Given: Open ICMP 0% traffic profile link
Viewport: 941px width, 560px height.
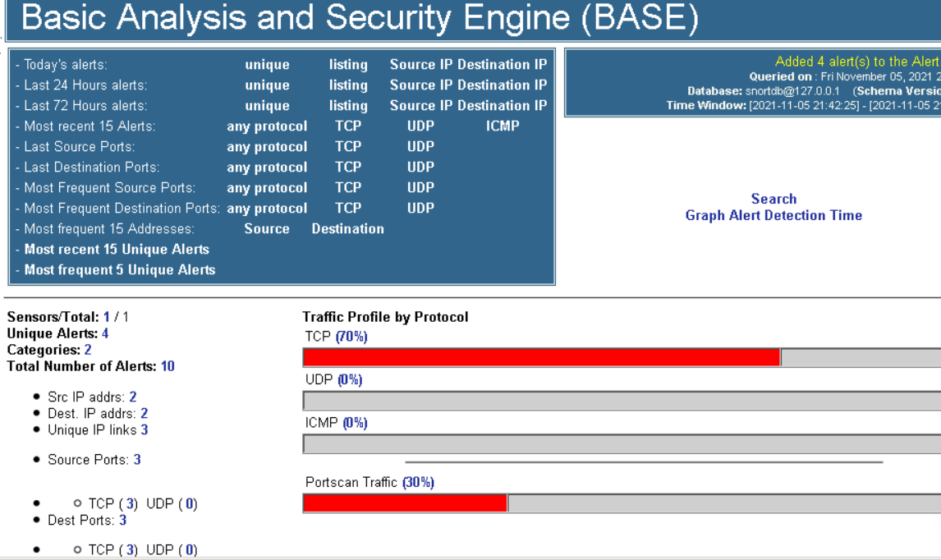Looking at the screenshot, I should coord(355,423).
